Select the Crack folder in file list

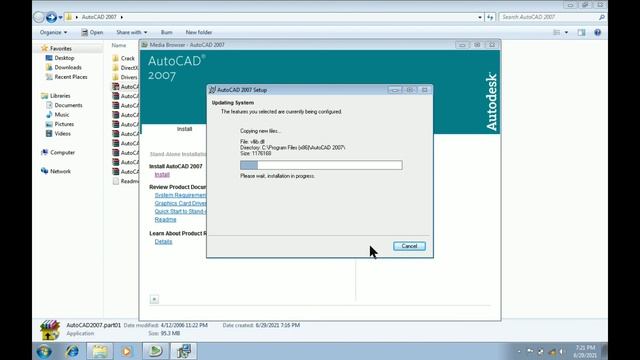point(127,58)
